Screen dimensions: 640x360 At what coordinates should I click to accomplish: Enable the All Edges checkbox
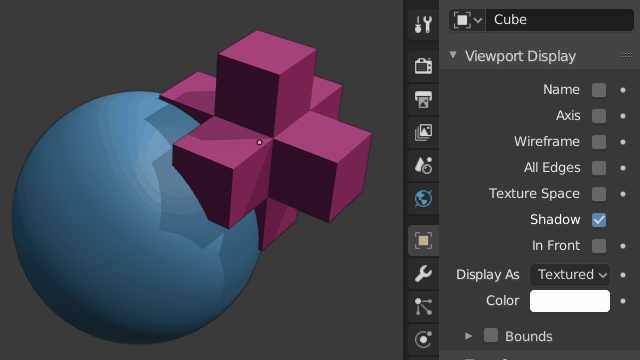[x=599, y=168]
